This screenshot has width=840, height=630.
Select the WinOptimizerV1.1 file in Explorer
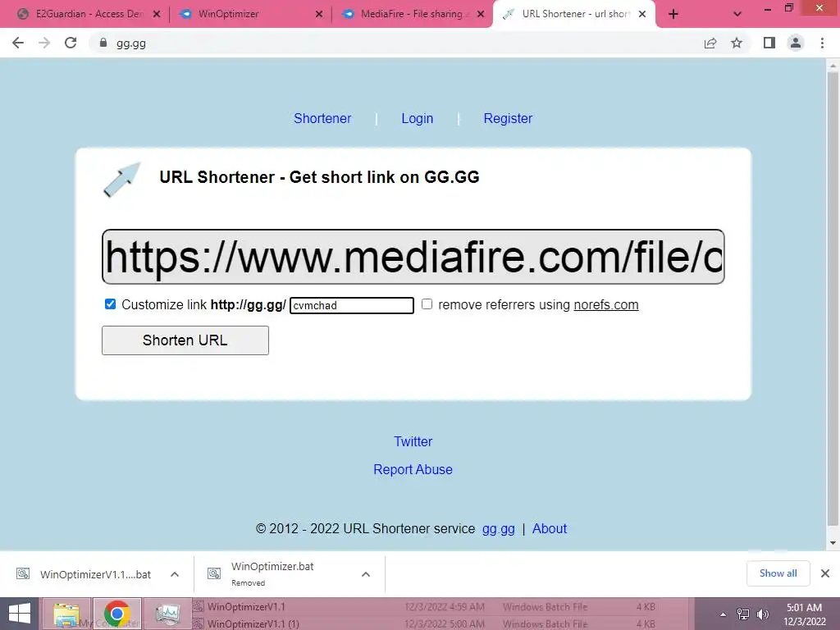point(247,606)
